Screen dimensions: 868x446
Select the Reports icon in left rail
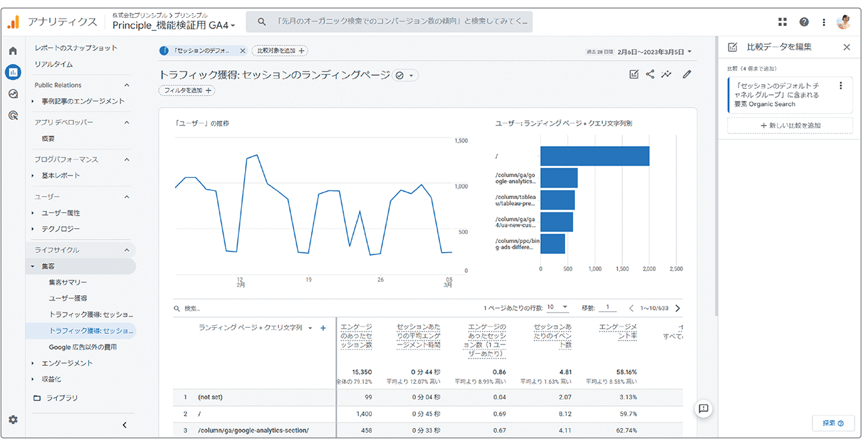(x=13, y=72)
